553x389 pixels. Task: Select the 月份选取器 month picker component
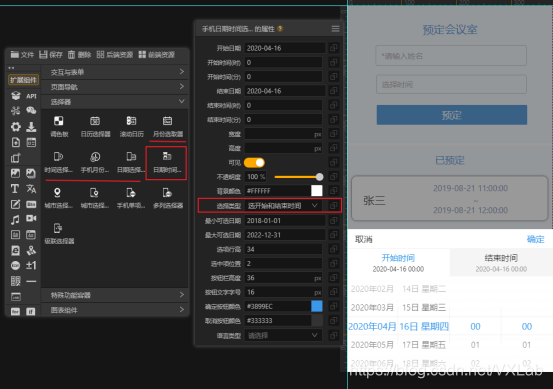[x=168, y=126]
